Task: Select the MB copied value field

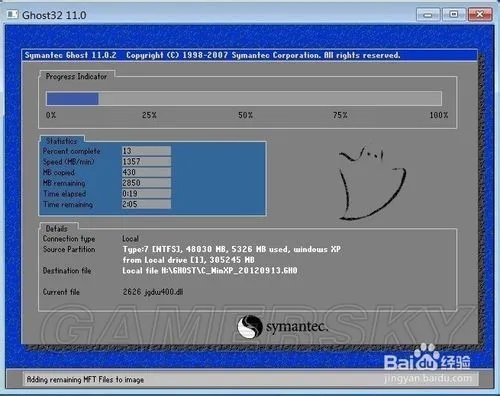Action: pyautogui.click(x=146, y=172)
